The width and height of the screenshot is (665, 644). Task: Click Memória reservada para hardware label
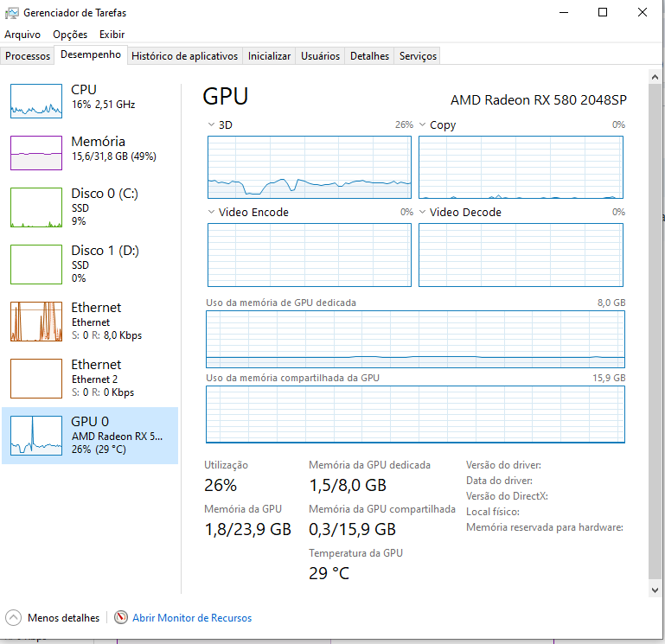tap(545, 527)
